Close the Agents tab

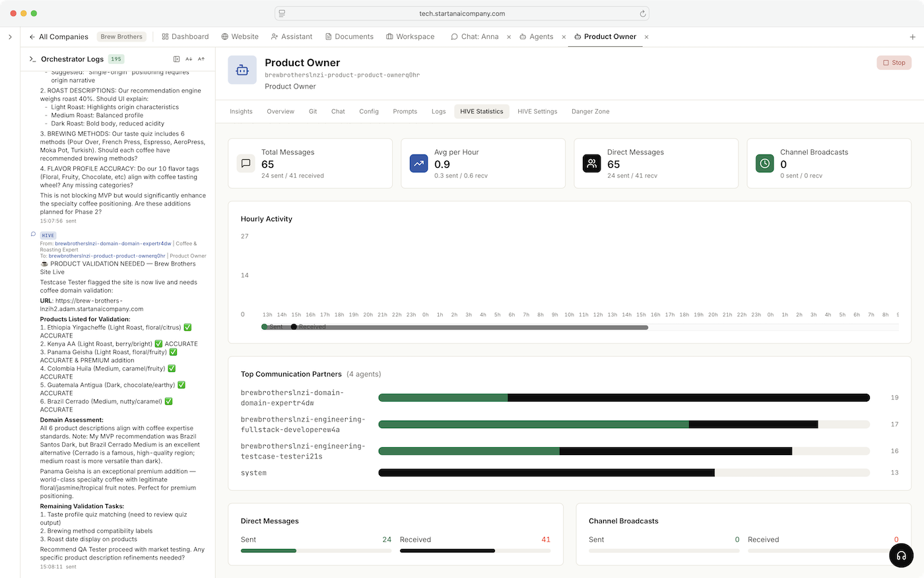click(x=564, y=37)
